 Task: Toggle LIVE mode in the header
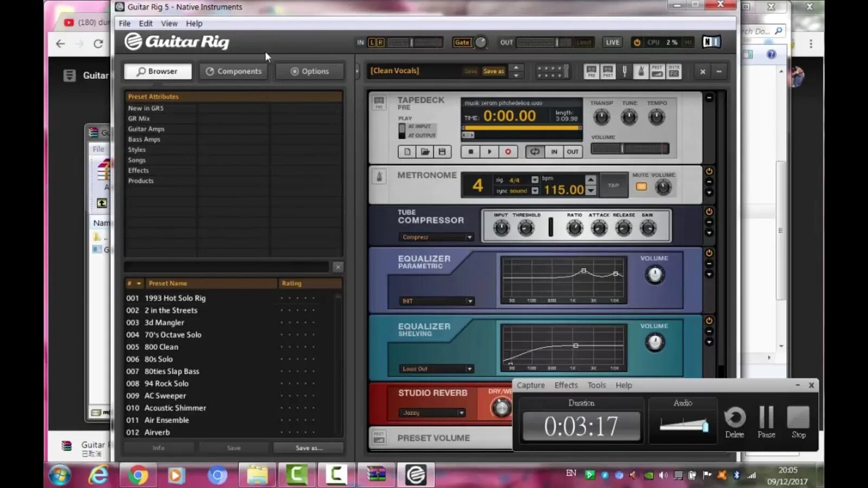pyautogui.click(x=612, y=42)
